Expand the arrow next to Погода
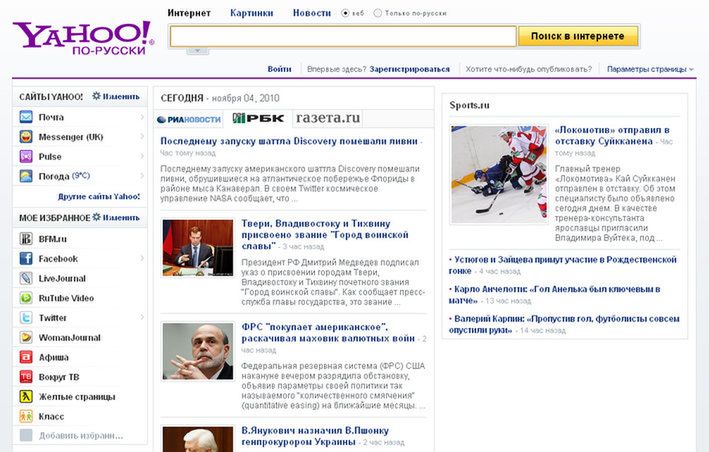 (x=142, y=176)
